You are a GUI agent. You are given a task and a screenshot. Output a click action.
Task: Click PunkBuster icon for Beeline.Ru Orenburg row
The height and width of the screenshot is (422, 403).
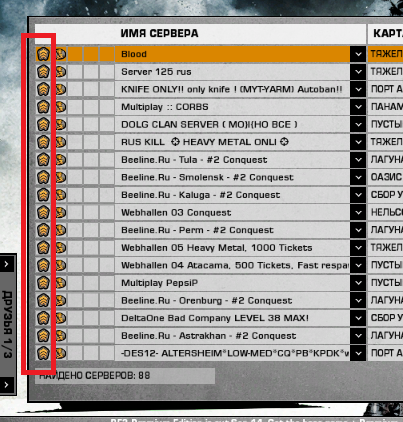click(x=60, y=301)
